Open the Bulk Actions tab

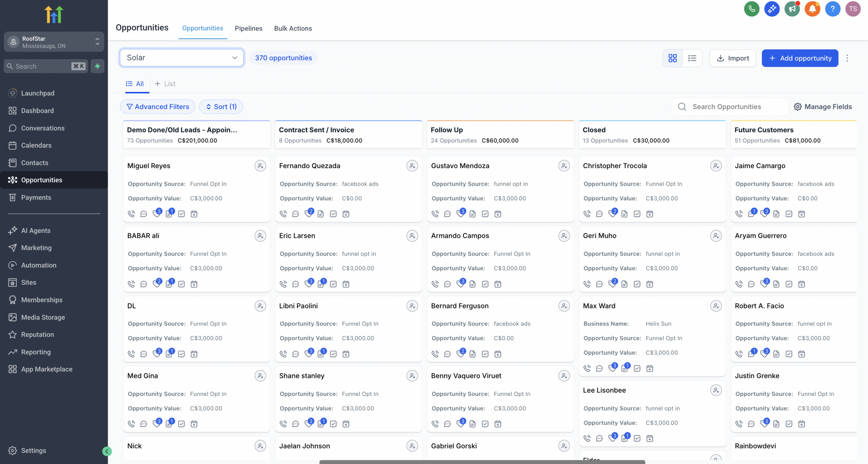pos(293,28)
